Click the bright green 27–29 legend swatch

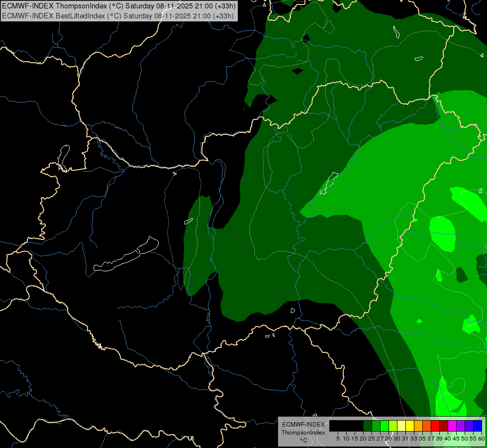pos(385,426)
